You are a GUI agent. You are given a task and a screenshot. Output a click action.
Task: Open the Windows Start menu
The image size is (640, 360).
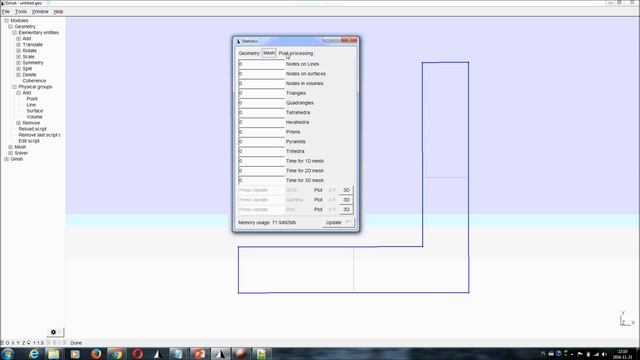point(8,353)
